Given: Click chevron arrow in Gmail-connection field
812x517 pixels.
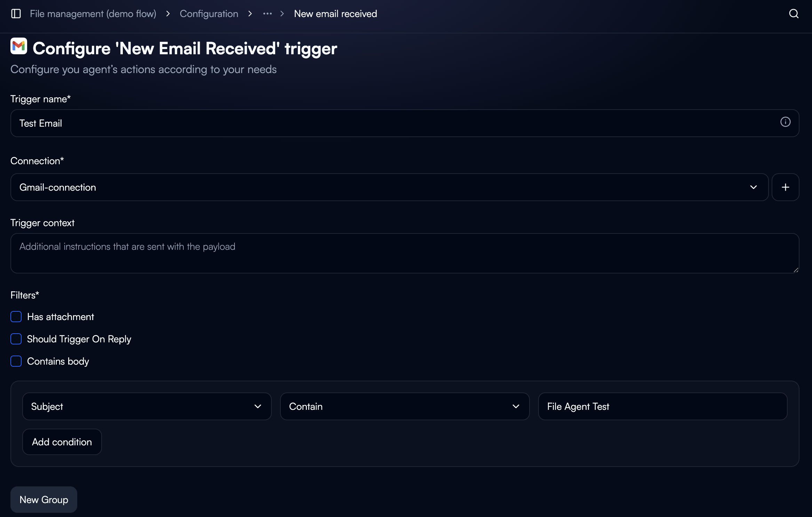Looking at the screenshot, I should point(753,187).
